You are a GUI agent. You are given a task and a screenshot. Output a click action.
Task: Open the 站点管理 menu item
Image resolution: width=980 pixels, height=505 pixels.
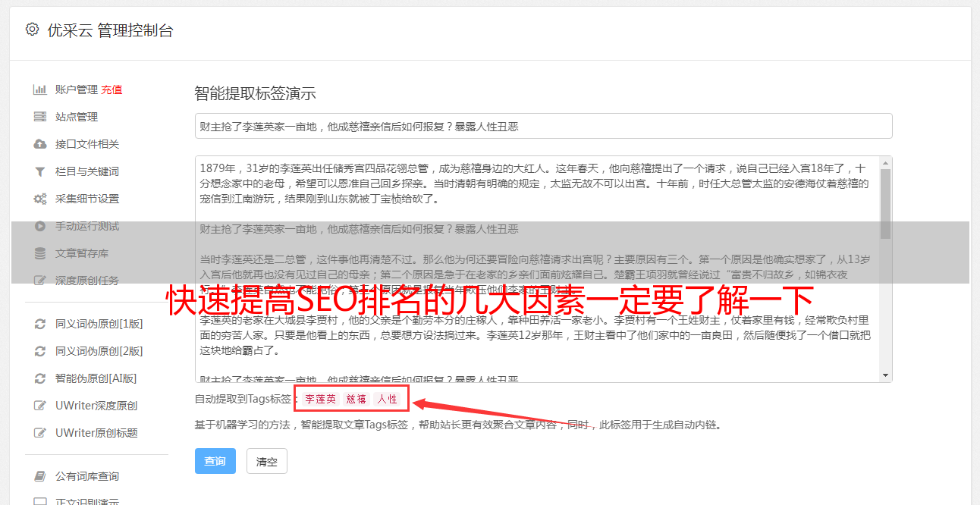pos(77,117)
